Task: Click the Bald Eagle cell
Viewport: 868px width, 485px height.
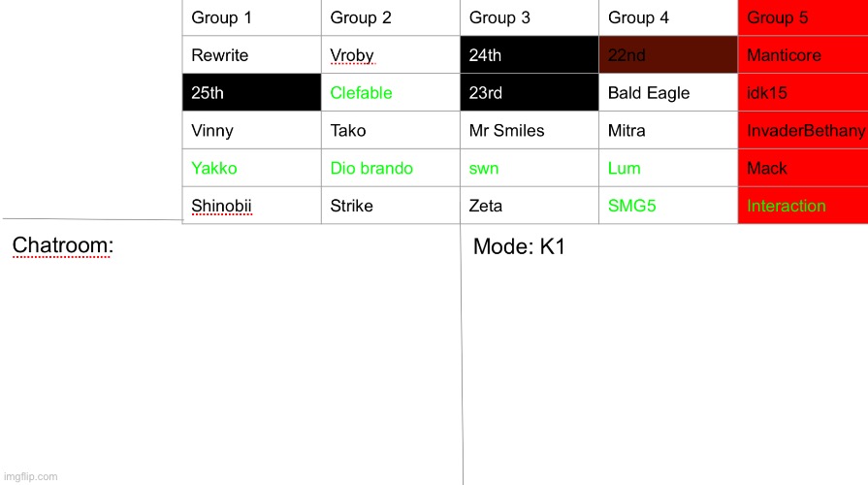Action: [668, 92]
